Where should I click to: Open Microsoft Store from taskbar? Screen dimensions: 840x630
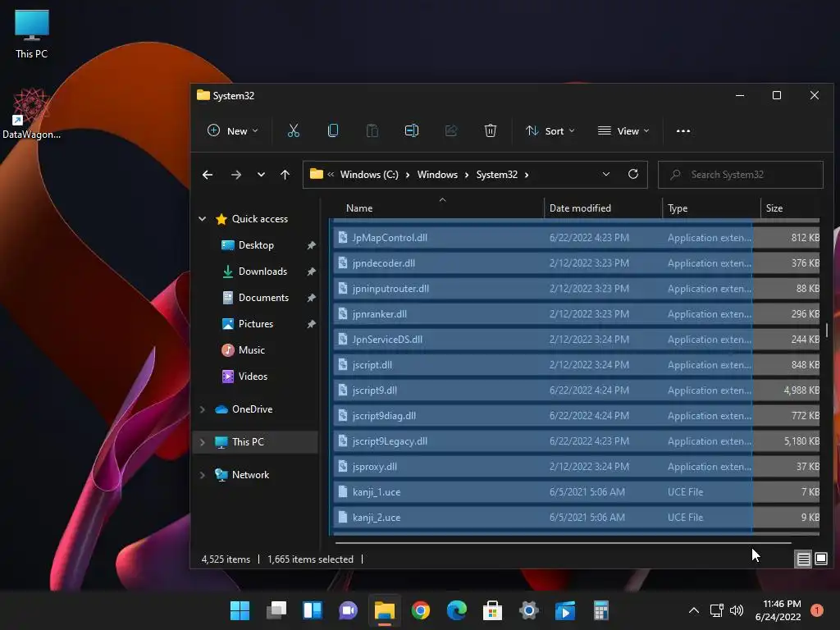[x=492, y=610]
